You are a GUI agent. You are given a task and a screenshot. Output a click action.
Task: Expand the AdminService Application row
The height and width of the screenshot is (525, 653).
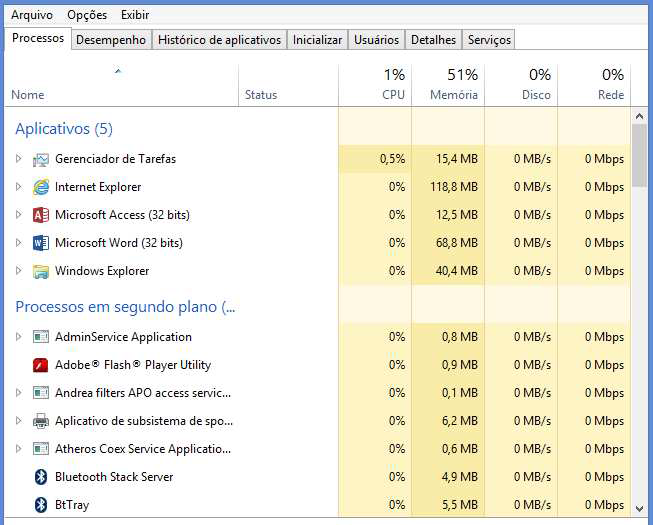[x=18, y=336]
